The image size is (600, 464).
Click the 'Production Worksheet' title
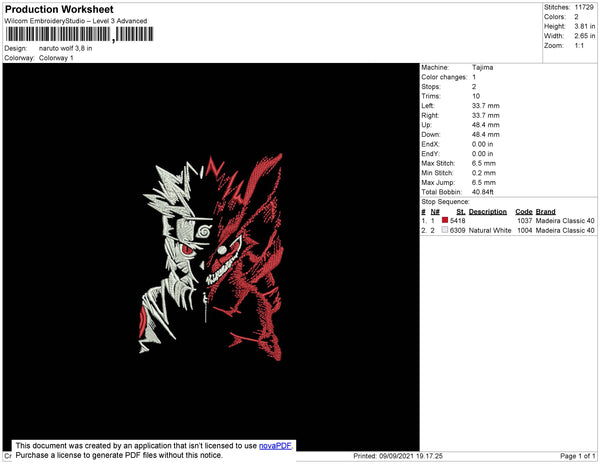[x=59, y=9]
